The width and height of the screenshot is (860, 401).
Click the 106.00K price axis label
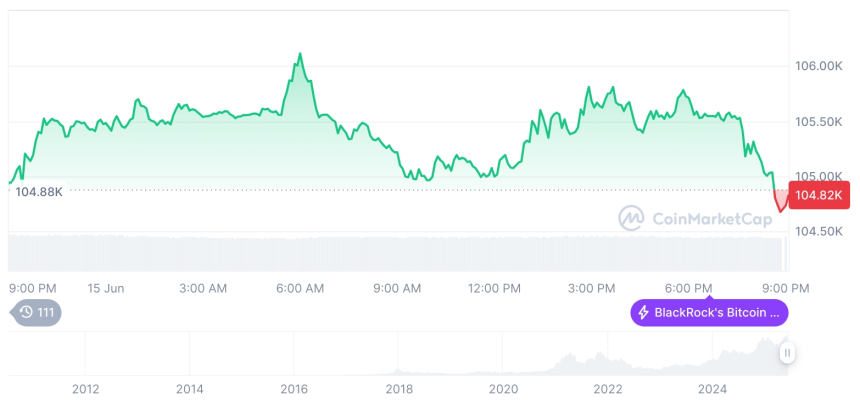819,66
